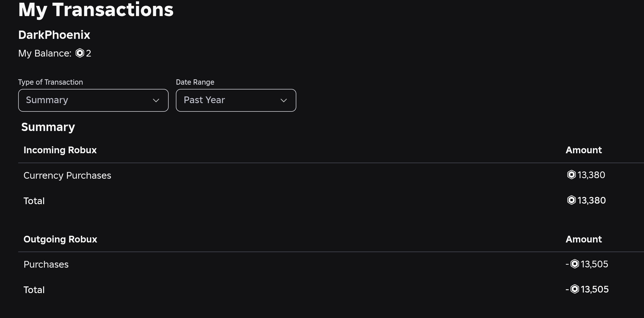Click the 13,380 Currency Purchases amount
The width and height of the screenshot is (644, 318).
(591, 175)
